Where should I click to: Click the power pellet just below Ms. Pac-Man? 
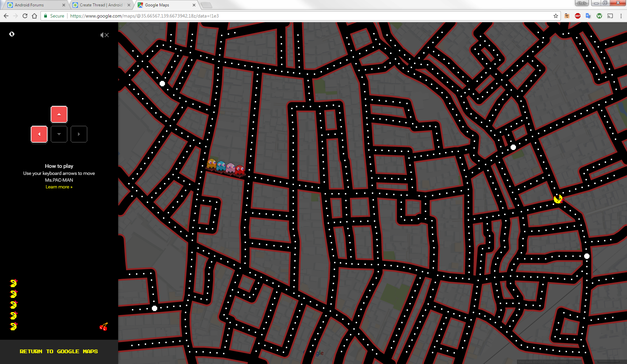pyautogui.click(x=587, y=256)
